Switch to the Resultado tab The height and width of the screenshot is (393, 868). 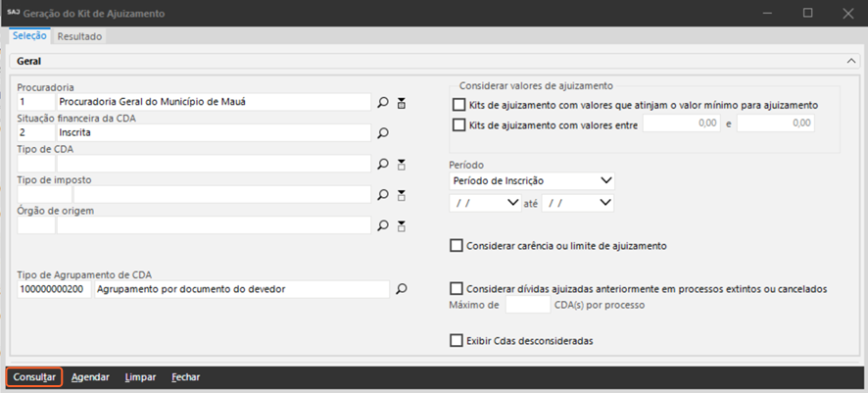79,36
